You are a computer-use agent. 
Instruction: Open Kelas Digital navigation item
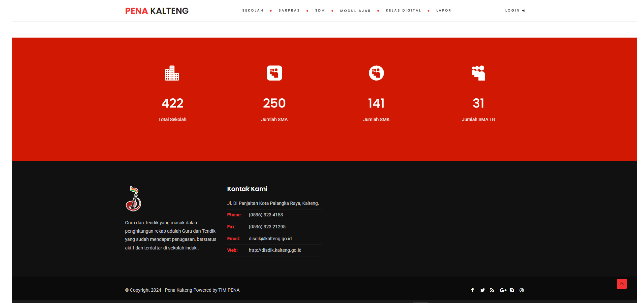[x=403, y=11]
